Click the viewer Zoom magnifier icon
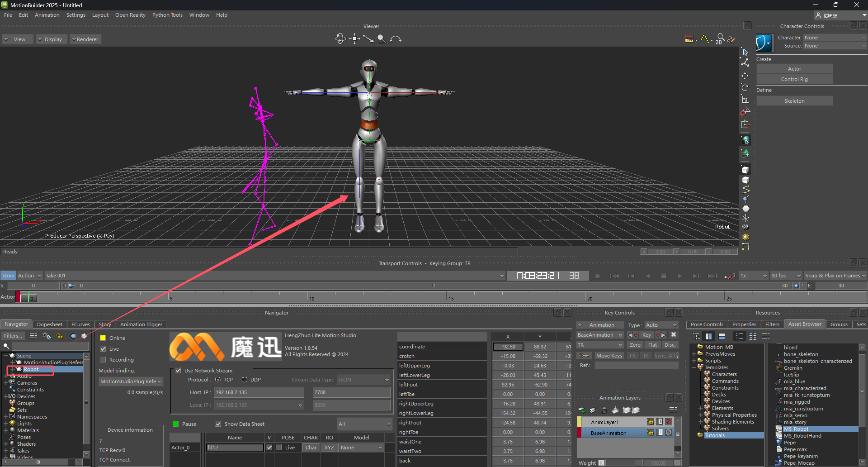Viewport: 868px width, 467px height. coord(382,39)
